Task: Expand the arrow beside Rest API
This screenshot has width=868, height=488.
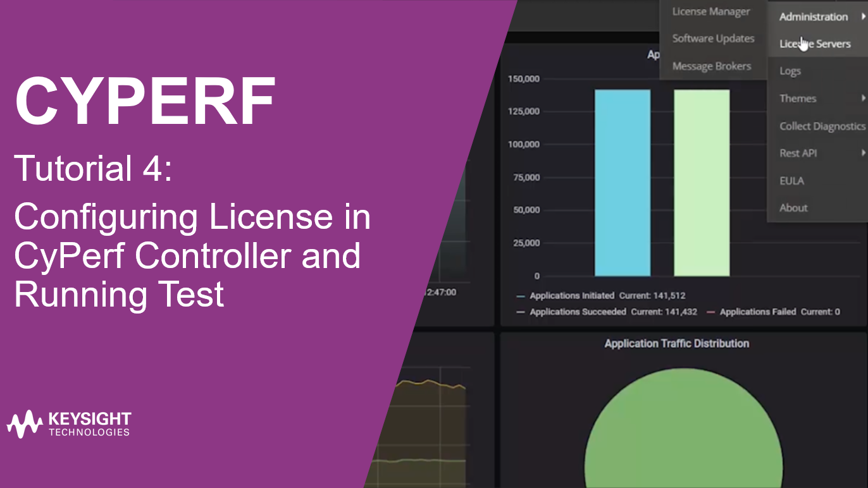Action: point(864,154)
